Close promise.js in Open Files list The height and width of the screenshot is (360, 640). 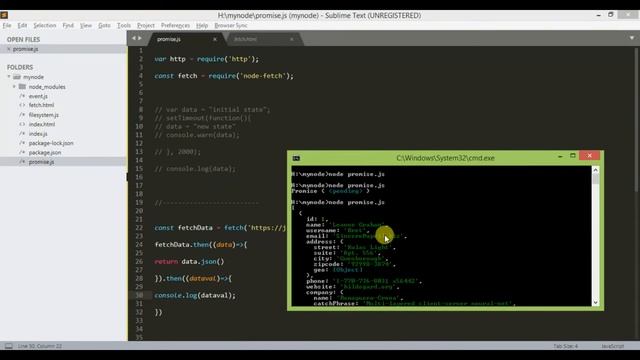9,49
